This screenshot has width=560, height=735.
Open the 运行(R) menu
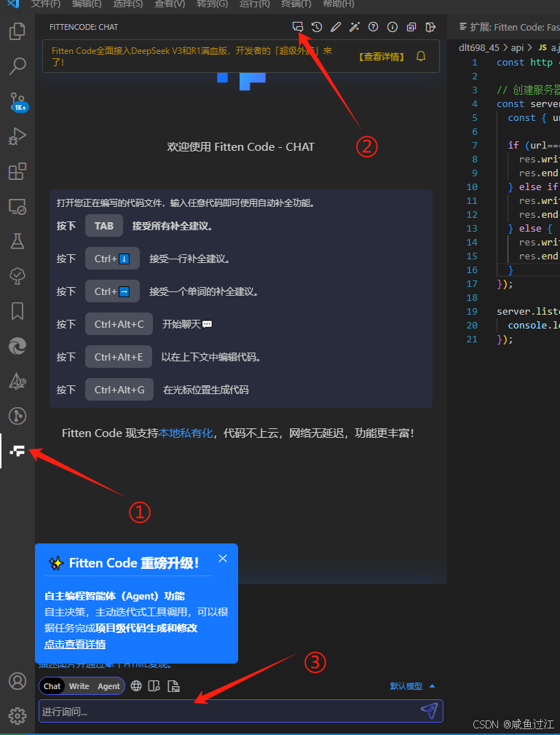[x=254, y=4]
